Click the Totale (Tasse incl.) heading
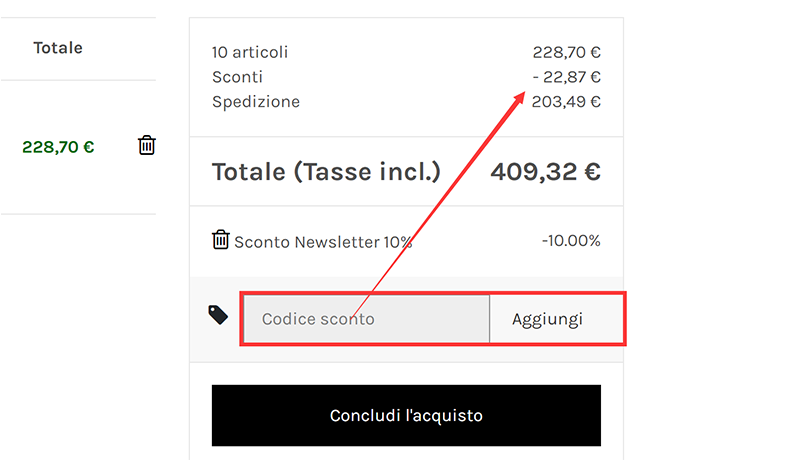The height and width of the screenshot is (460, 800). click(326, 172)
